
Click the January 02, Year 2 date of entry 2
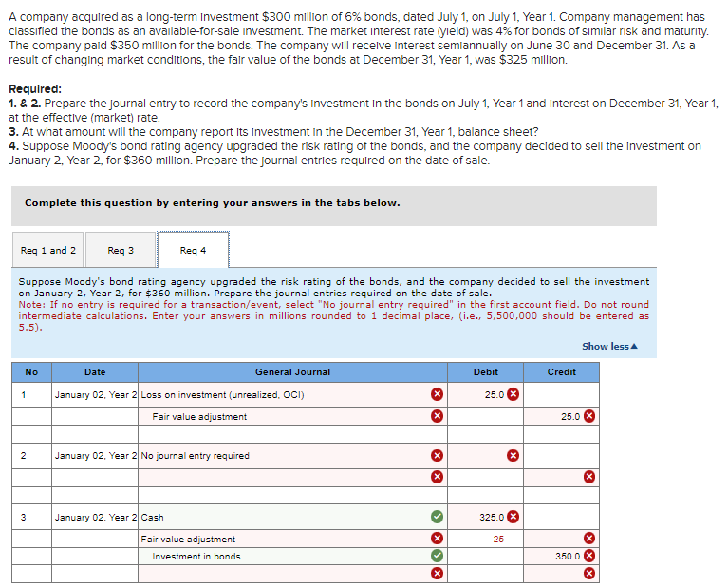[x=96, y=456]
